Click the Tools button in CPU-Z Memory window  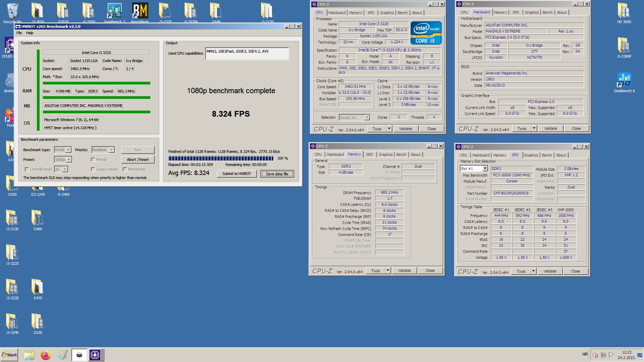[x=376, y=270]
